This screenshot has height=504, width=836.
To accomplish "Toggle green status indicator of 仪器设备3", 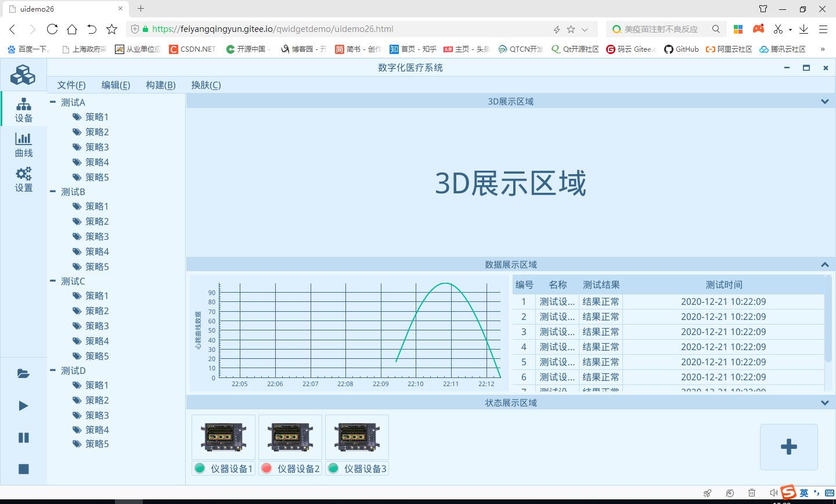I will click(334, 469).
